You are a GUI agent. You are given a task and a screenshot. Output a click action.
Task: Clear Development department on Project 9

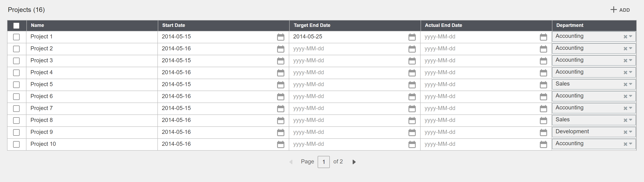click(x=625, y=132)
